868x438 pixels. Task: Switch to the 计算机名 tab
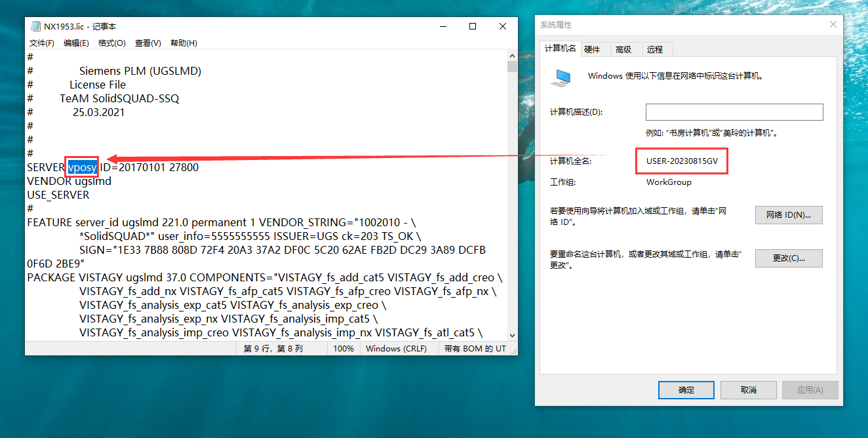coord(561,49)
